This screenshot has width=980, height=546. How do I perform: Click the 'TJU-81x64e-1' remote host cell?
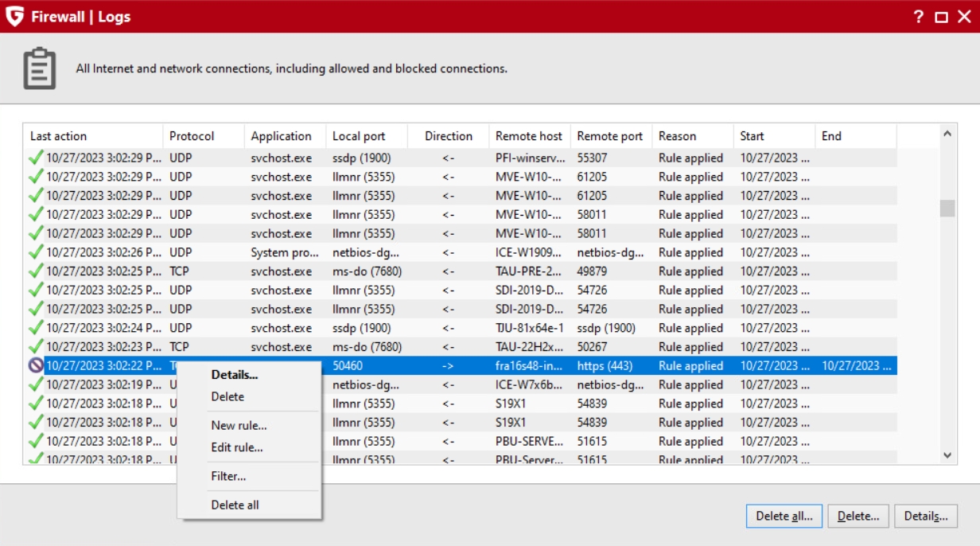530,327
